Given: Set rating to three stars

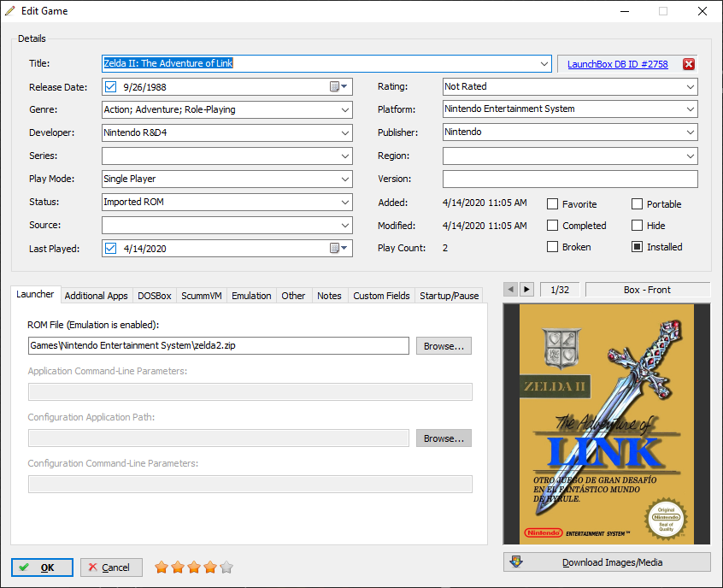Looking at the screenshot, I should point(194,567).
